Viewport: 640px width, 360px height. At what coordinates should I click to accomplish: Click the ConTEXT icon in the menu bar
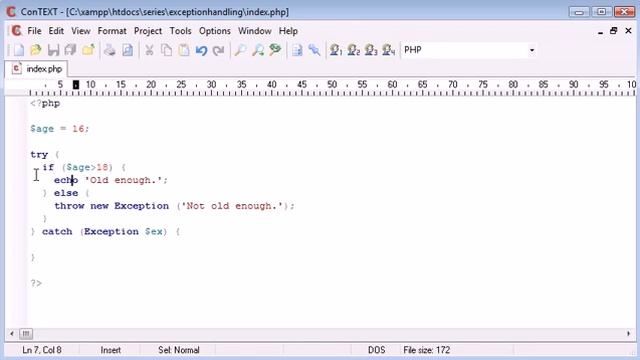pos(16,31)
